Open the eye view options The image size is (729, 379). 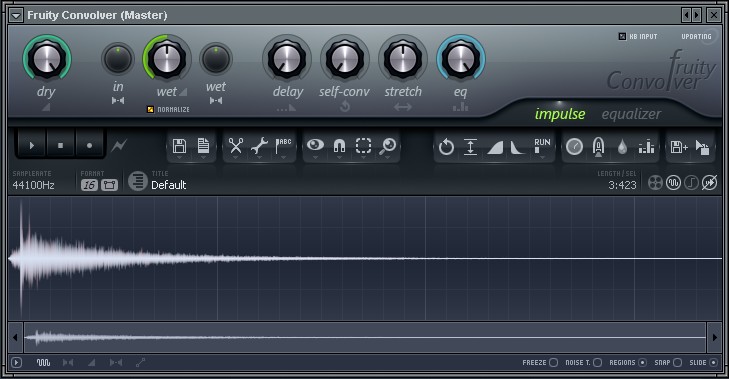pos(316,146)
